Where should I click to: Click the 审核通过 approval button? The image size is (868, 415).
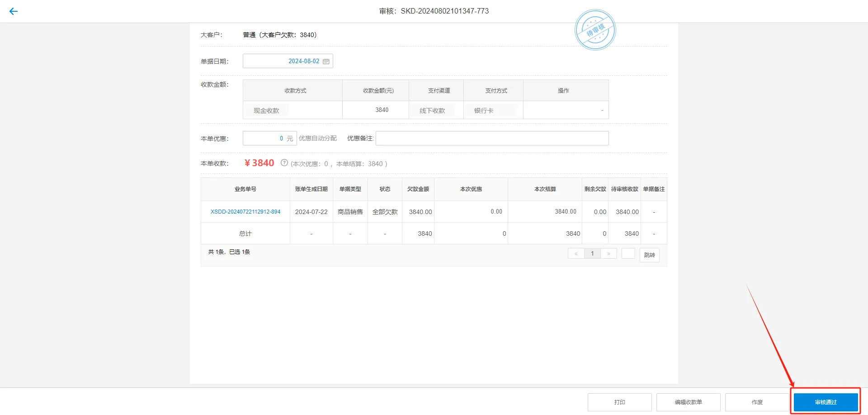825,401
